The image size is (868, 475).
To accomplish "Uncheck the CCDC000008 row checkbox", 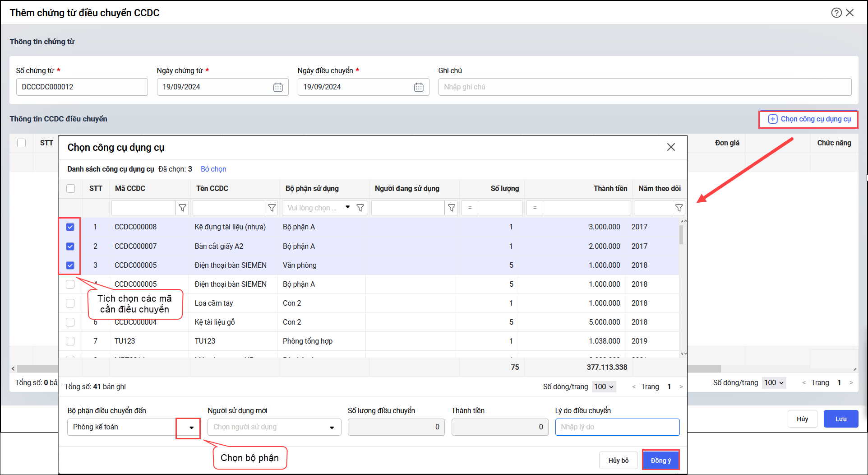I will [70, 227].
